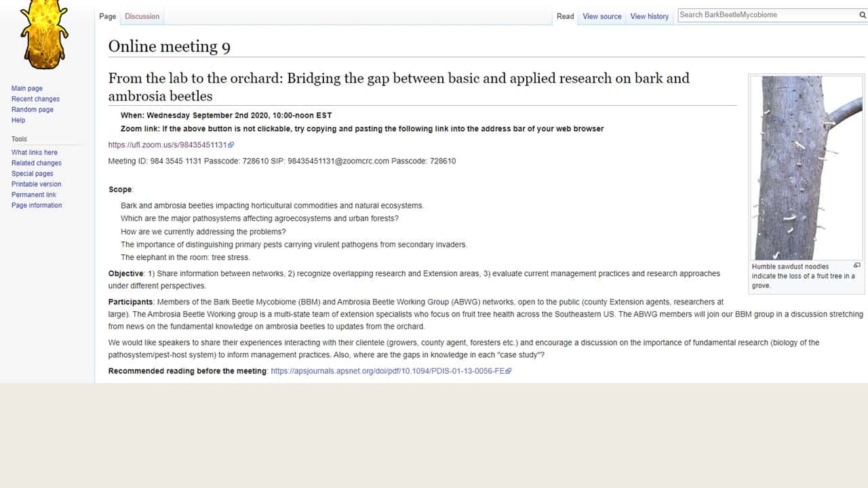Screen dimensions: 868x488
Task: Open the View history tab
Action: coord(650,16)
